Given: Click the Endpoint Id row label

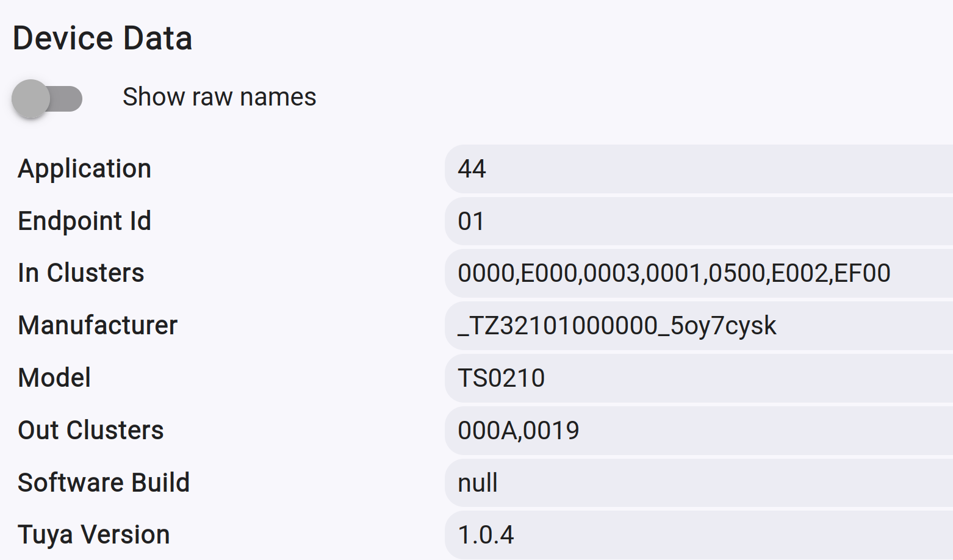Looking at the screenshot, I should click(84, 221).
